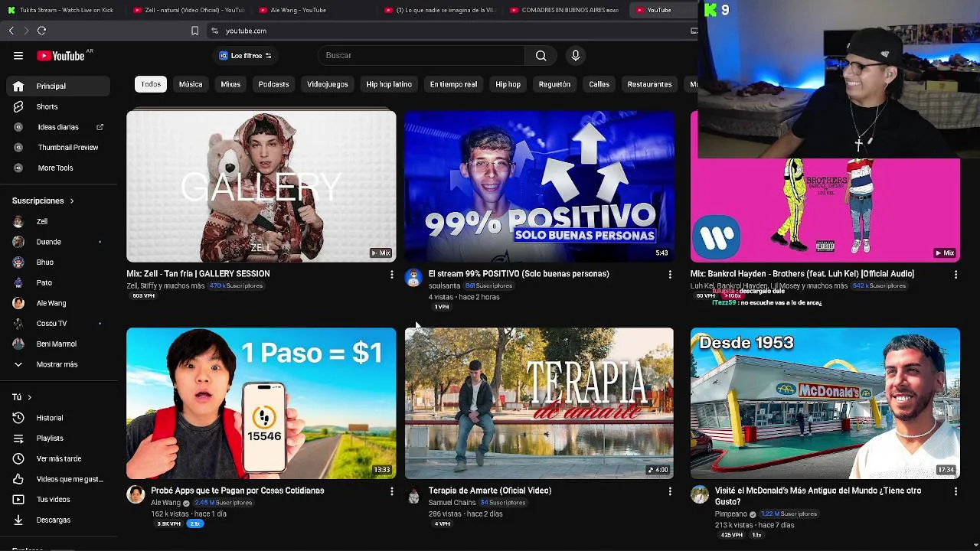Switch to Tukita Stream Kick browser tab
Viewport: 980px width, 551px height.
click(x=61, y=10)
